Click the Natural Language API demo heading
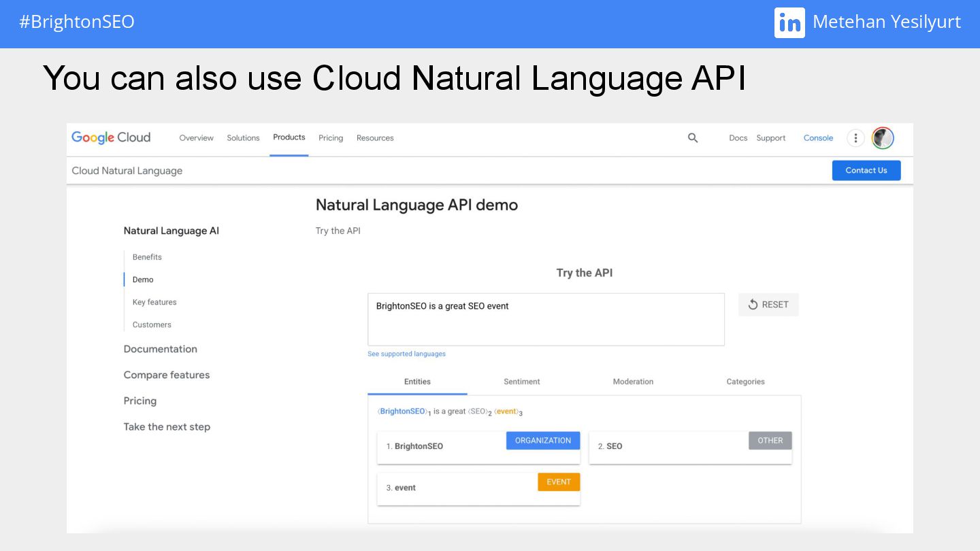 [416, 205]
